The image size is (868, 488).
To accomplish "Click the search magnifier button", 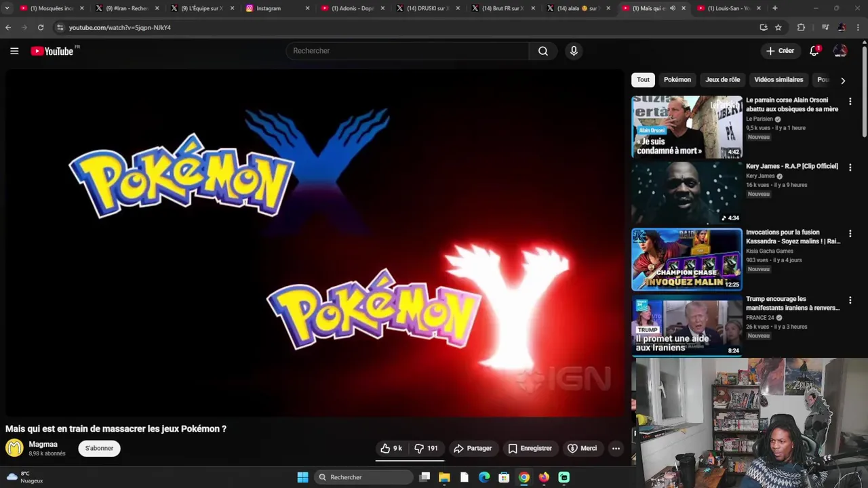I will pyautogui.click(x=543, y=51).
